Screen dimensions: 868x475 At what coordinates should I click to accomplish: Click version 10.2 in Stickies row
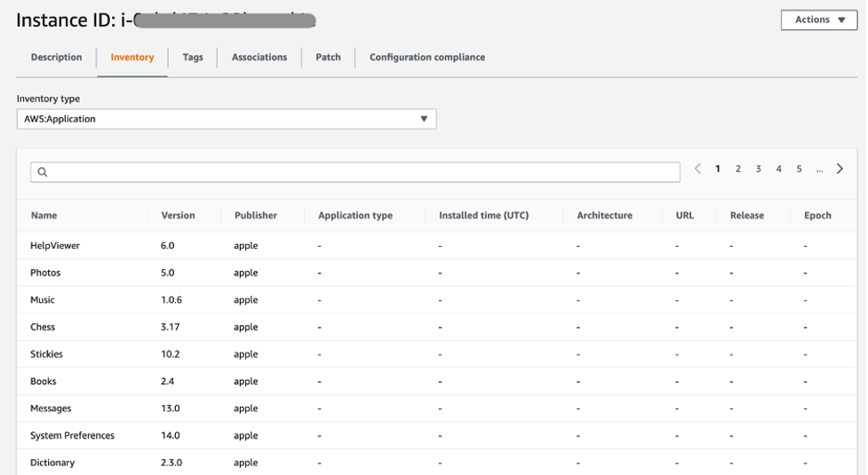171,354
